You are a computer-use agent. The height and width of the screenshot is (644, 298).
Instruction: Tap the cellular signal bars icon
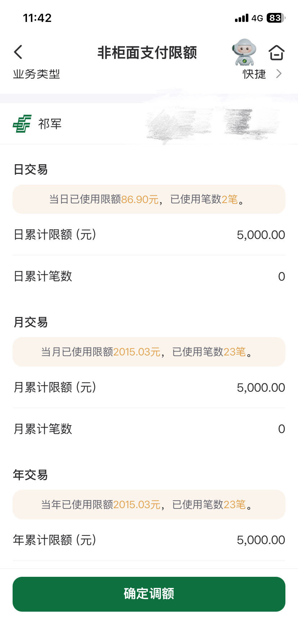[241, 18]
